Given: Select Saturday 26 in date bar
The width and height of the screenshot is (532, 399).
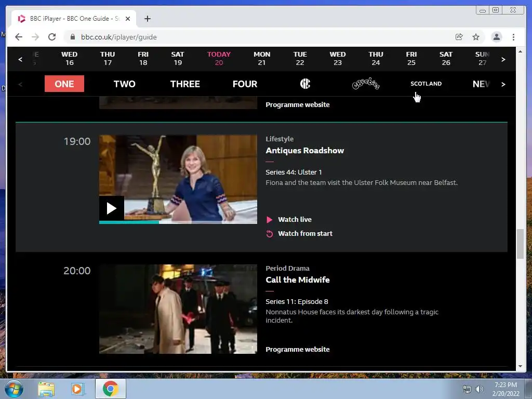Looking at the screenshot, I should [446, 58].
